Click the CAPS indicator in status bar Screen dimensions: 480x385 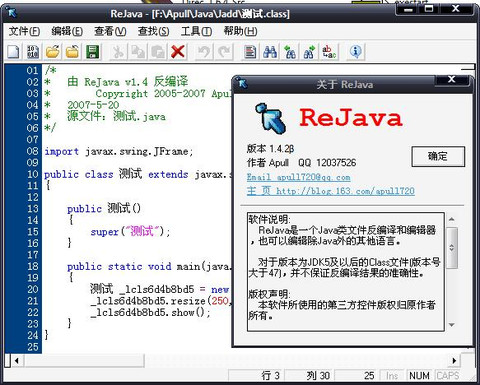448,376
